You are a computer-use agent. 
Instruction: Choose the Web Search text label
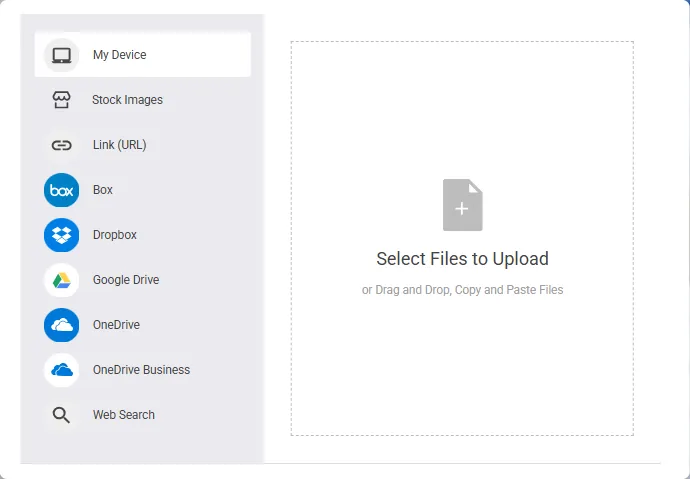[x=124, y=415]
